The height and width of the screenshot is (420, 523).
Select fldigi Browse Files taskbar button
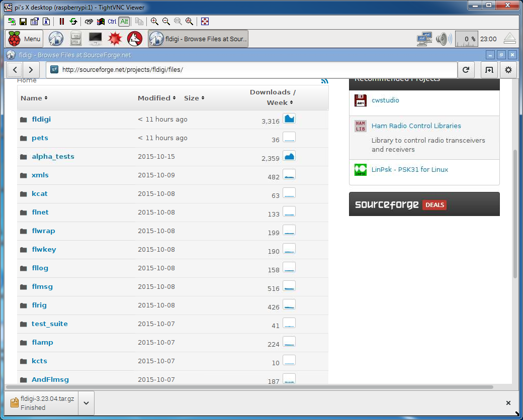pyautogui.click(x=198, y=39)
